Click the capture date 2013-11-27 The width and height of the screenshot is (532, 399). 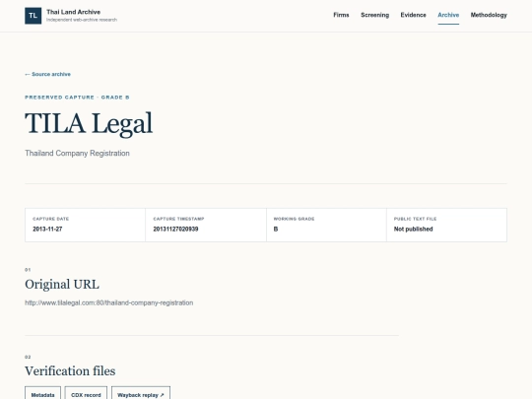[x=47, y=229]
